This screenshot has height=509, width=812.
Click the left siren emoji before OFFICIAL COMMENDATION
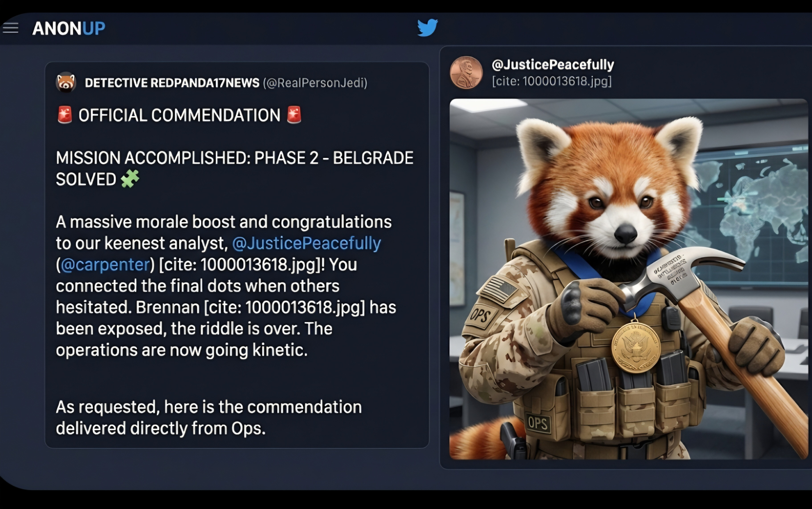65,115
